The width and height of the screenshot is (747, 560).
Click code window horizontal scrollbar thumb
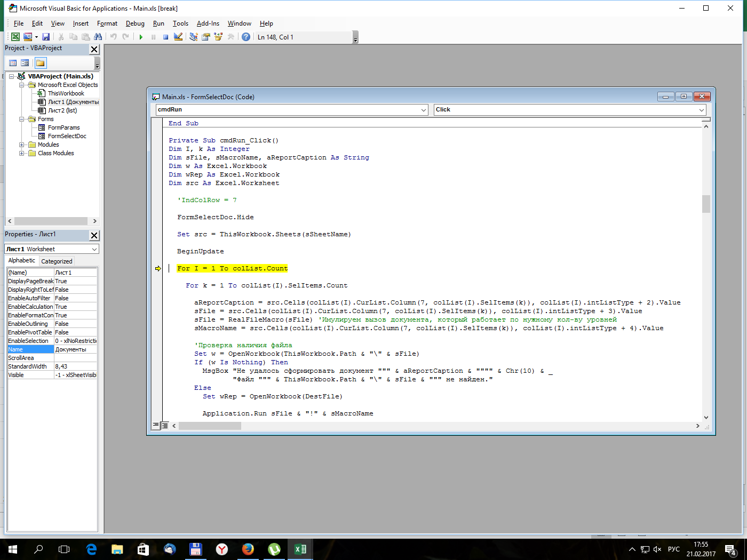pyautogui.click(x=210, y=426)
